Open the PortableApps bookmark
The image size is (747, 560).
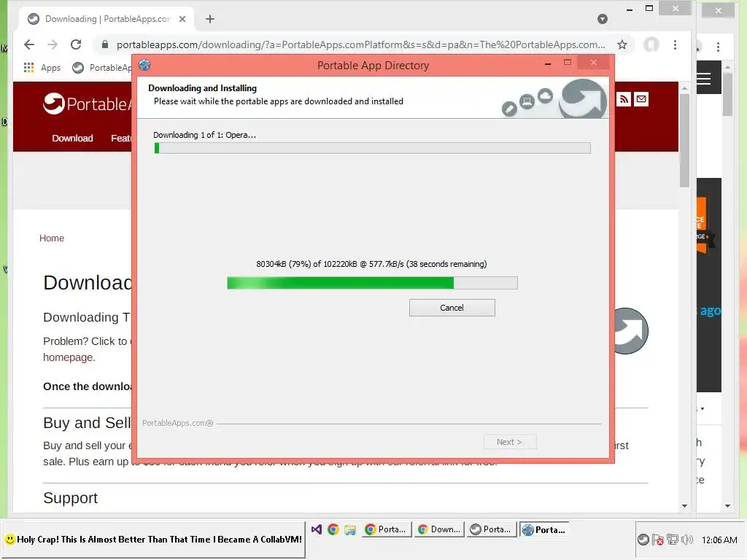point(102,68)
